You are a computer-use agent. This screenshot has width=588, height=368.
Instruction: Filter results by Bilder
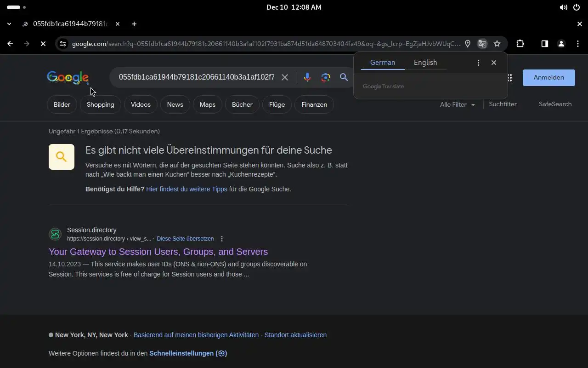pos(62,104)
